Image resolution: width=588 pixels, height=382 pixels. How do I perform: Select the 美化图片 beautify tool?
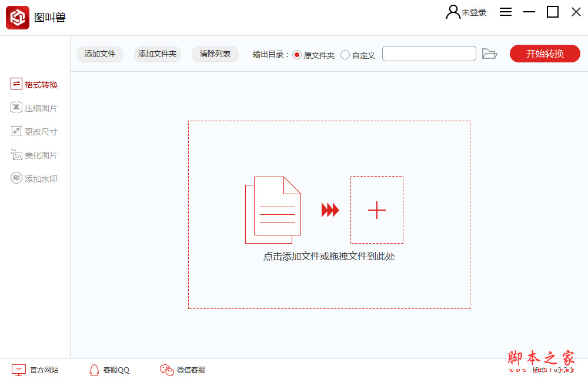pyautogui.click(x=35, y=155)
